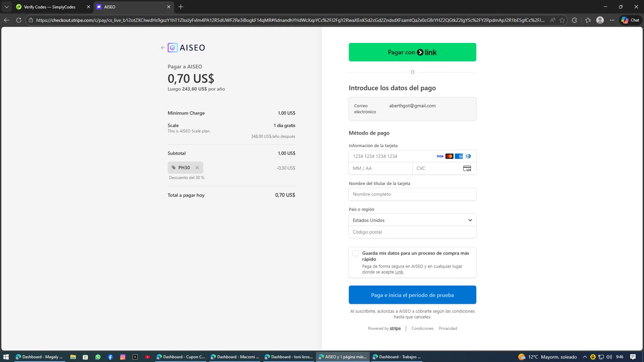Toggle read aloud icon in address bar
This screenshot has width=644, height=362.
[553, 20]
